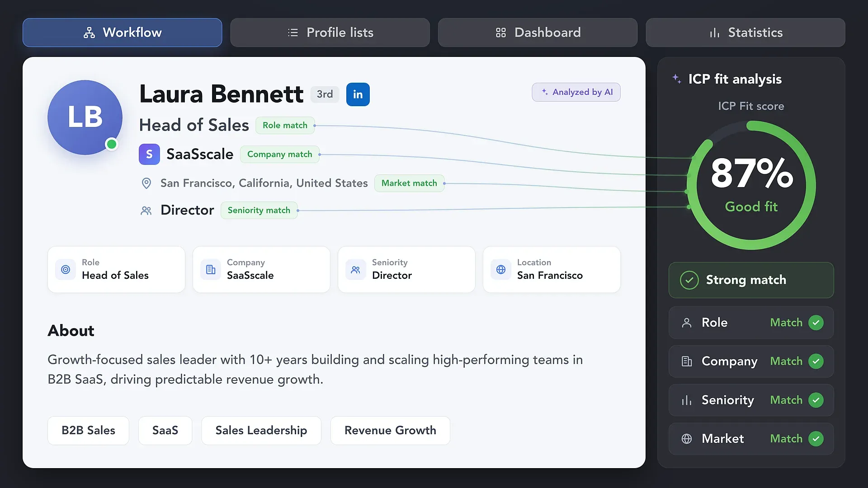Click the LinkedIn icon next to Laura Bennett
This screenshot has width=868, height=488.
(x=358, y=94)
